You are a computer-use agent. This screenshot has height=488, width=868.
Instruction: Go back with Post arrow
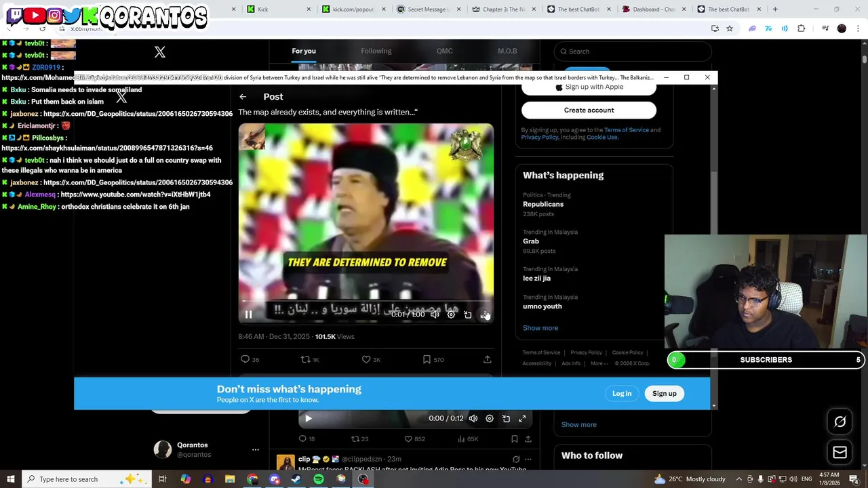click(x=243, y=97)
